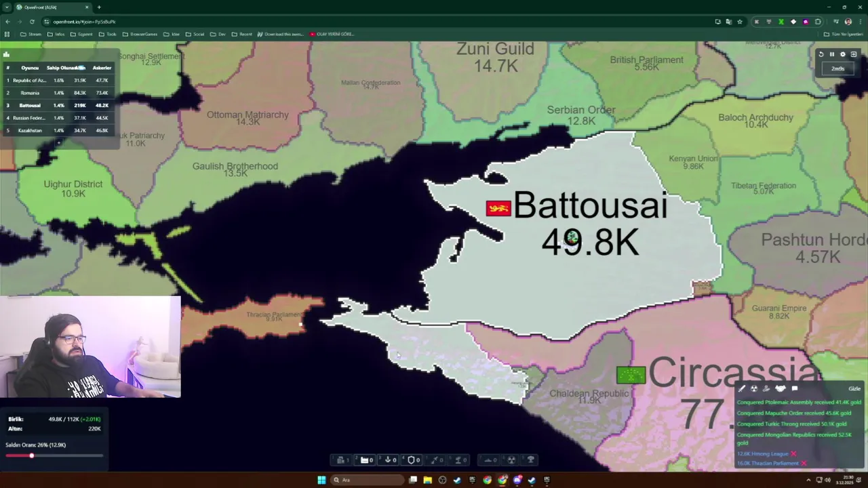868x488 pixels.
Task: Click the Windows taskbar search box
Action: 366,480
